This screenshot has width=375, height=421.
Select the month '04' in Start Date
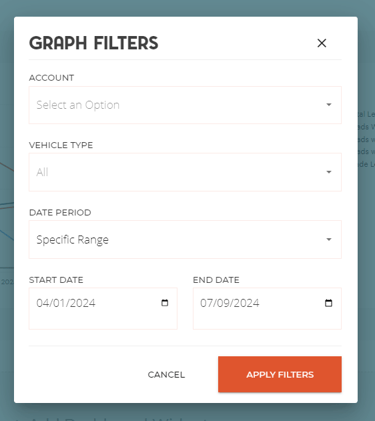coord(42,303)
